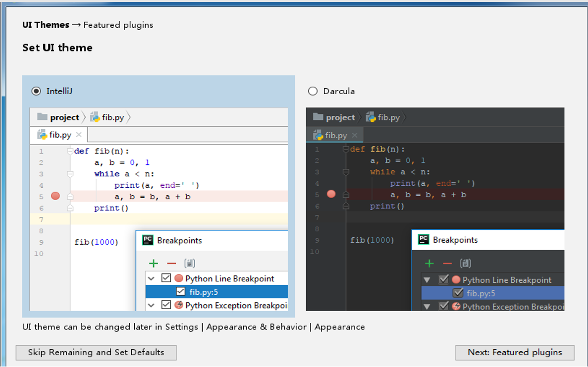The height and width of the screenshot is (367, 588).
Task: Fold def fib(n) at line 1 in IntelliJ preview
Action: (x=70, y=151)
